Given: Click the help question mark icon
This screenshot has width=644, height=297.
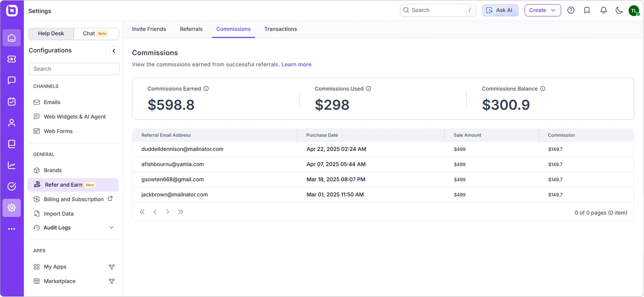Looking at the screenshot, I should (x=571, y=10).
